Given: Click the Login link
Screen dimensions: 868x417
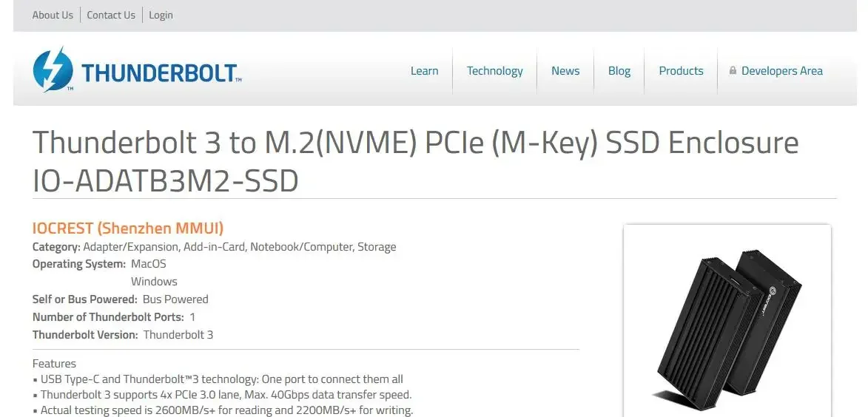Looking at the screenshot, I should 161,15.
